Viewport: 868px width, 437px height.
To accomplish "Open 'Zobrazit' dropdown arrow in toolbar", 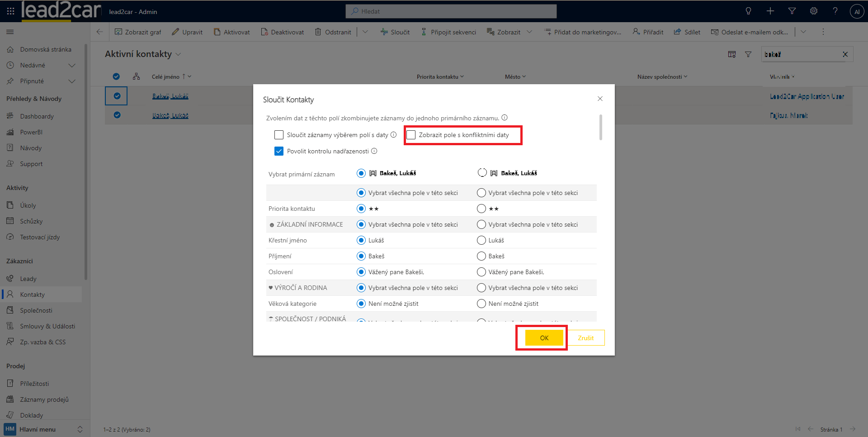I will tap(529, 32).
